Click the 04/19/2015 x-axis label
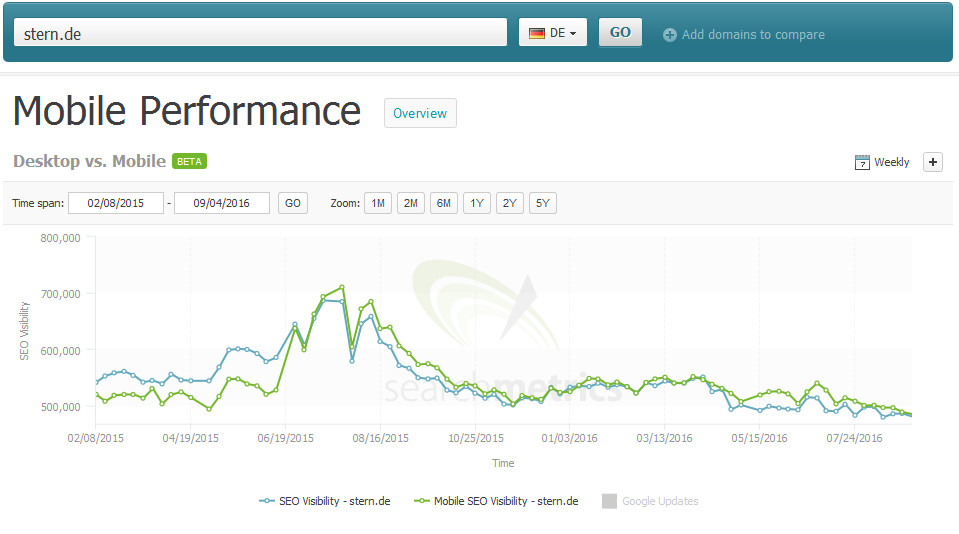The image size is (959, 534). pyautogui.click(x=190, y=438)
